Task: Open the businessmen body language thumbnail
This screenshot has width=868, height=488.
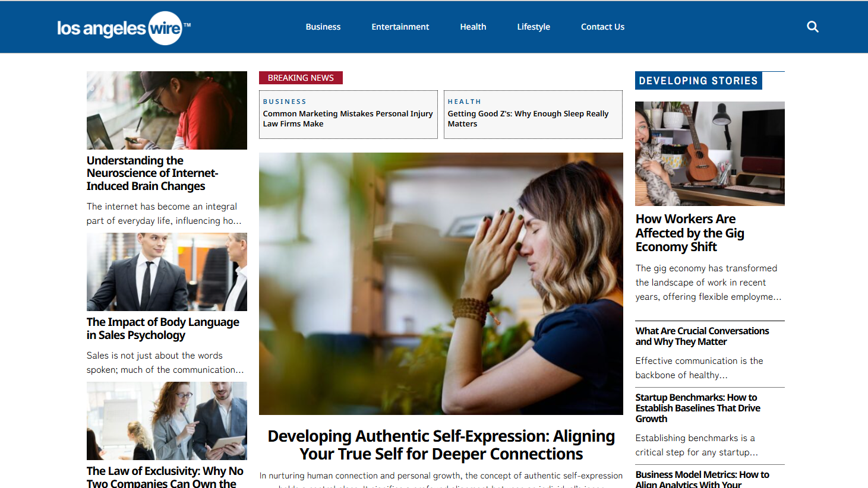Action: [x=167, y=272]
